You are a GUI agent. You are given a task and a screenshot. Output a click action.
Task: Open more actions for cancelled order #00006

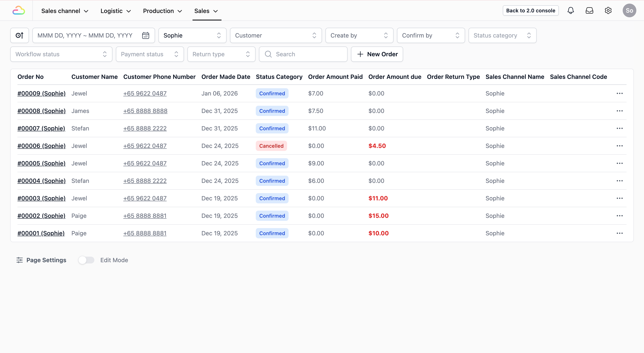tap(620, 146)
